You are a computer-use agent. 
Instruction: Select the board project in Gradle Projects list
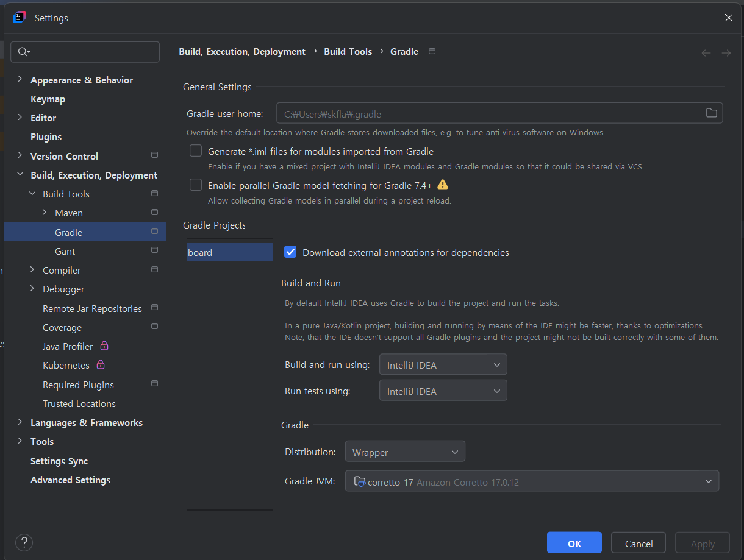tap(230, 252)
